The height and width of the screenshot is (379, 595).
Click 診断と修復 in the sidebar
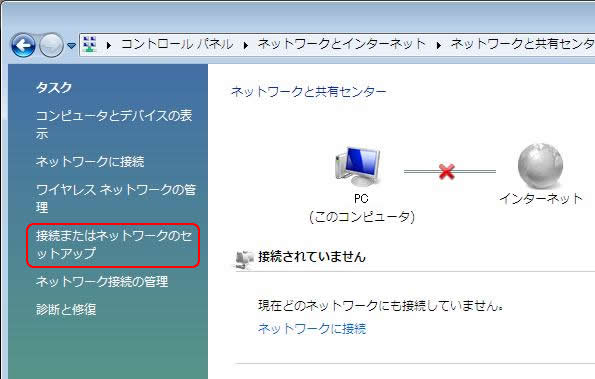pyautogui.click(x=66, y=309)
